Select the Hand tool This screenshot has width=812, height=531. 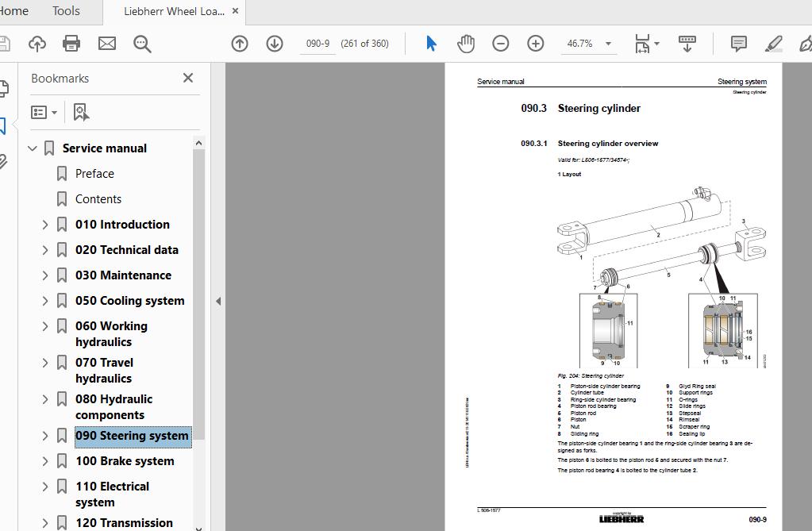tap(466, 43)
